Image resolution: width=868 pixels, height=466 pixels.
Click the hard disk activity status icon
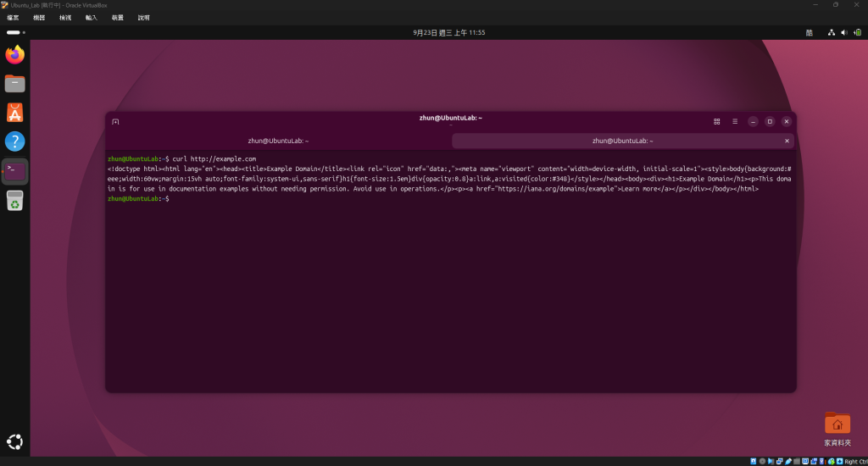(x=754, y=461)
